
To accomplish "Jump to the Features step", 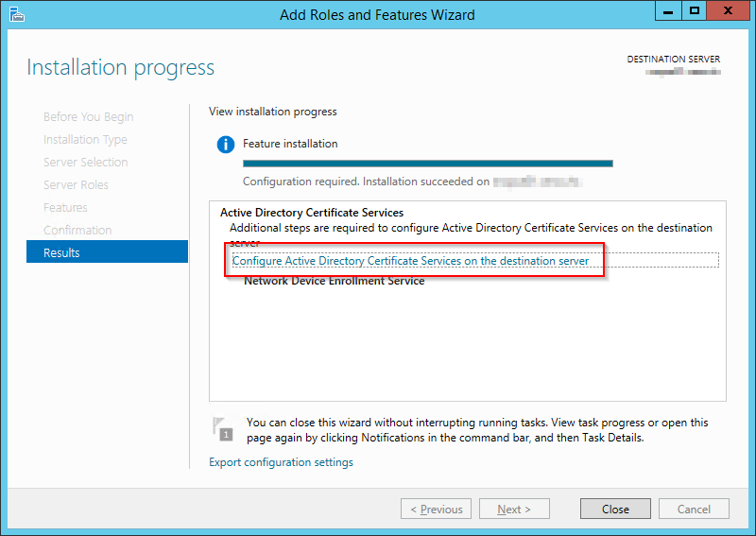I will 65,208.
